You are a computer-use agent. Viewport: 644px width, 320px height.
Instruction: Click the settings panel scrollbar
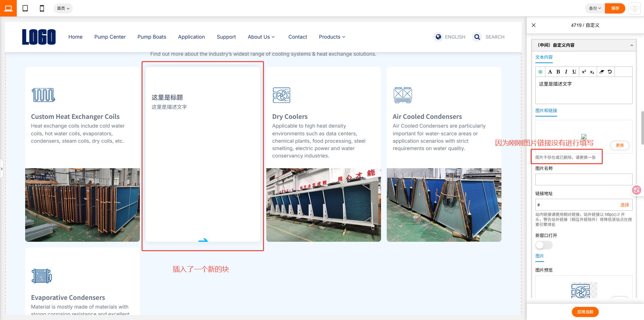[642, 128]
